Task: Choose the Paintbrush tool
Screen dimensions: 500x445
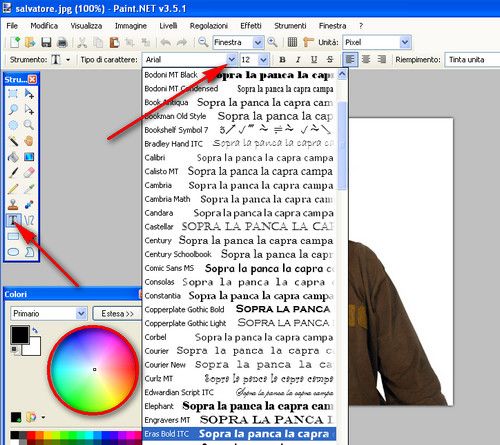Action: pos(13,173)
